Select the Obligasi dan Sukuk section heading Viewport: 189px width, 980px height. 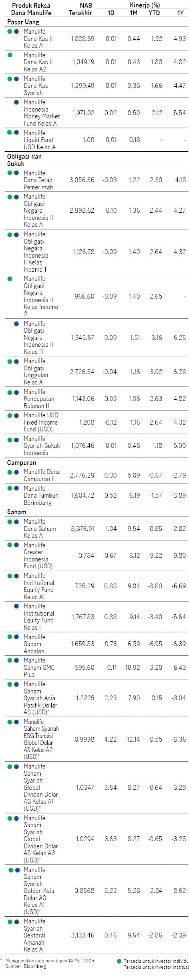click(x=24, y=160)
